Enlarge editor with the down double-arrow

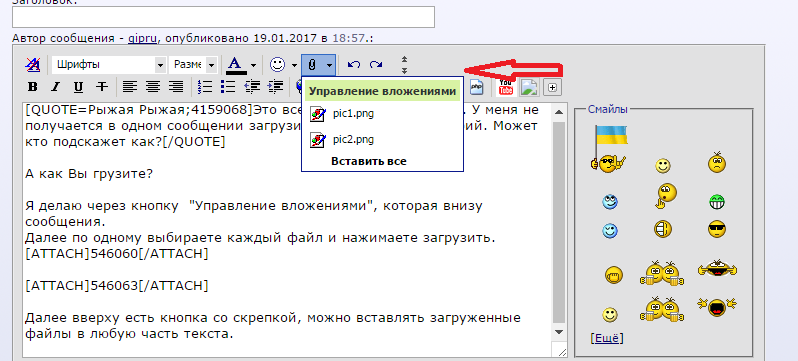coord(405,70)
